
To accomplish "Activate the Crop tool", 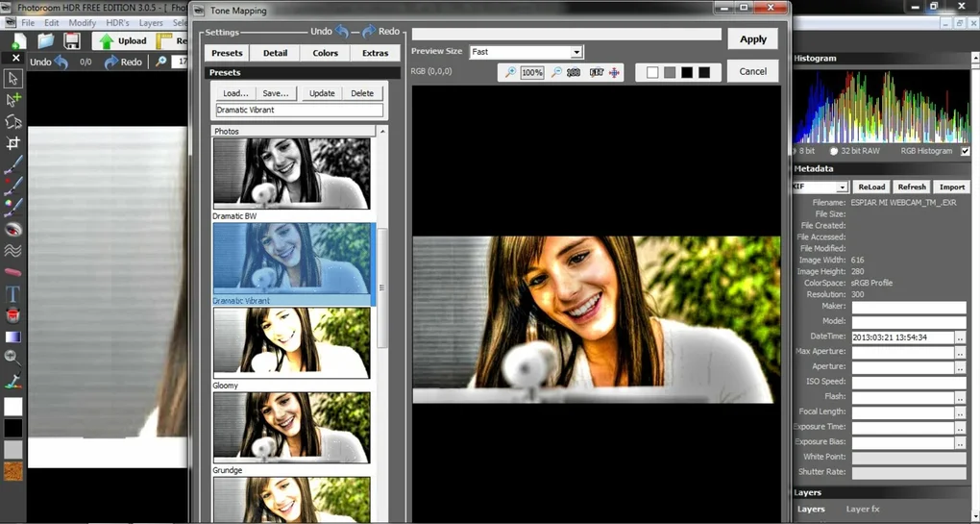I will pos(13,142).
